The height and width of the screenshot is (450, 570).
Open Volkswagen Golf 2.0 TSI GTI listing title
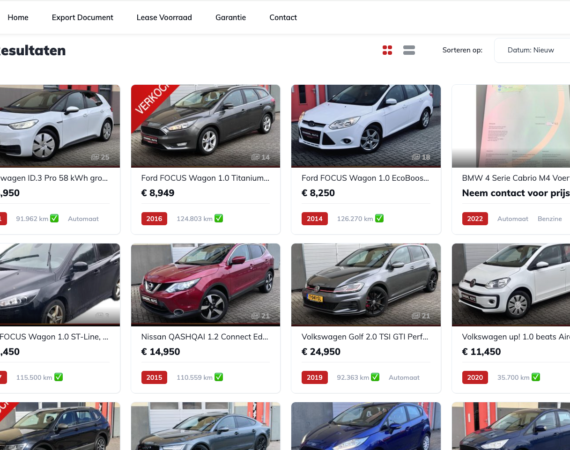(365, 337)
